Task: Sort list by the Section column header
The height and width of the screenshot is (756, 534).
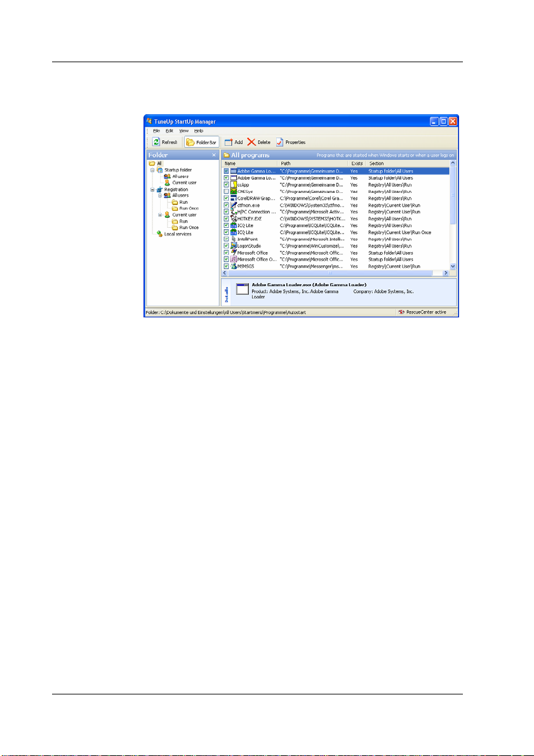Action: click(407, 164)
